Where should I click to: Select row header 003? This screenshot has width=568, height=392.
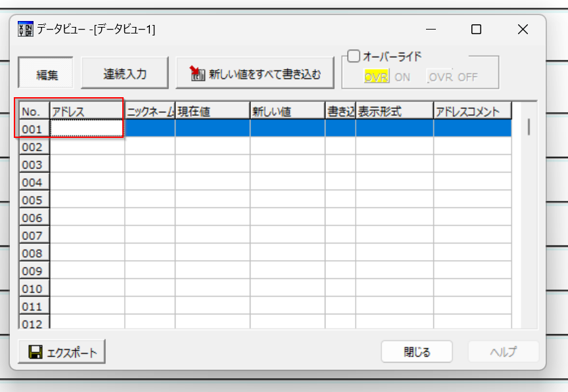pos(34,164)
